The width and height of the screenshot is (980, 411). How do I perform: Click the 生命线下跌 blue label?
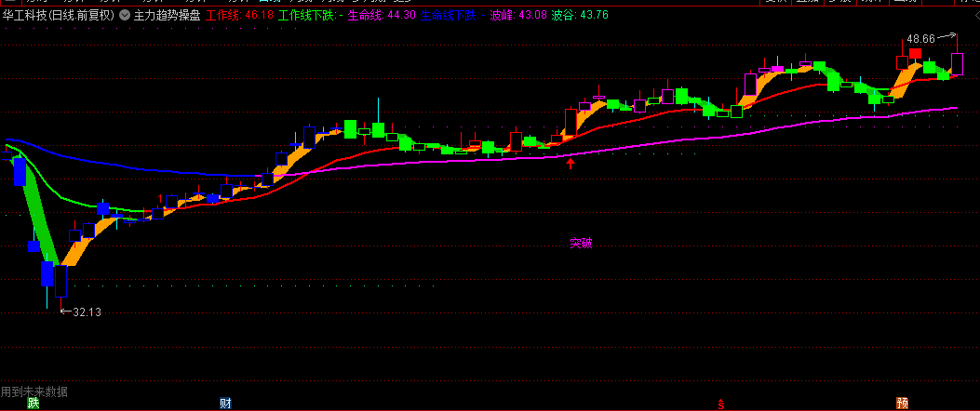tap(453, 16)
